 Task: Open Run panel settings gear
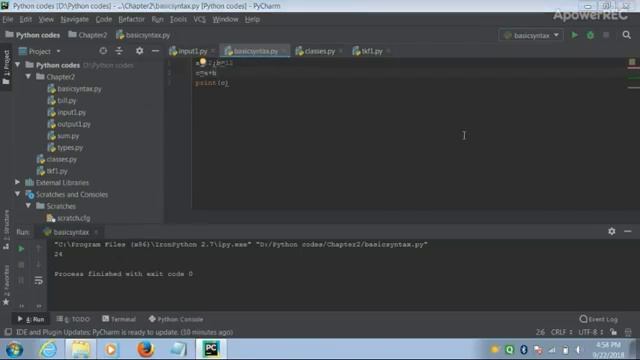pyautogui.click(x=611, y=231)
